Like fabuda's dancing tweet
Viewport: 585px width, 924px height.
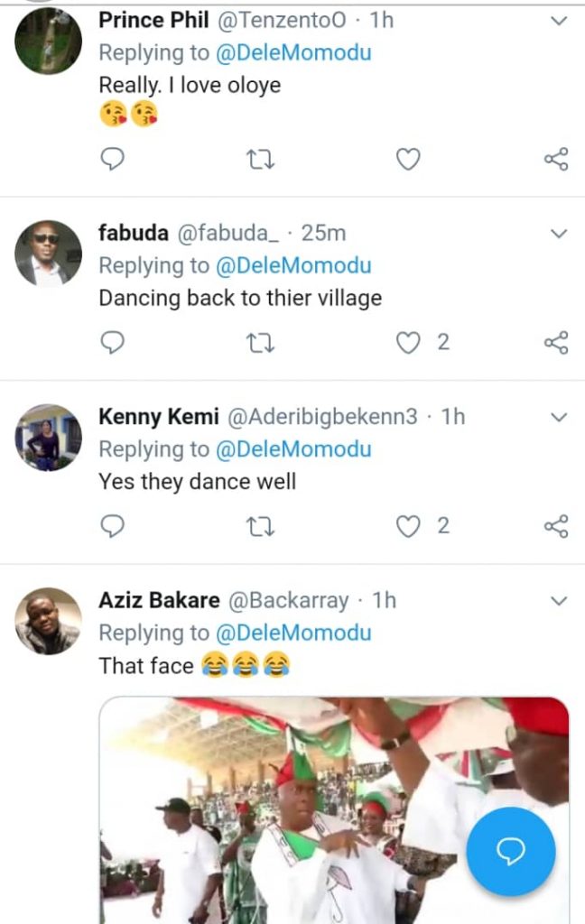pyautogui.click(x=409, y=343)
